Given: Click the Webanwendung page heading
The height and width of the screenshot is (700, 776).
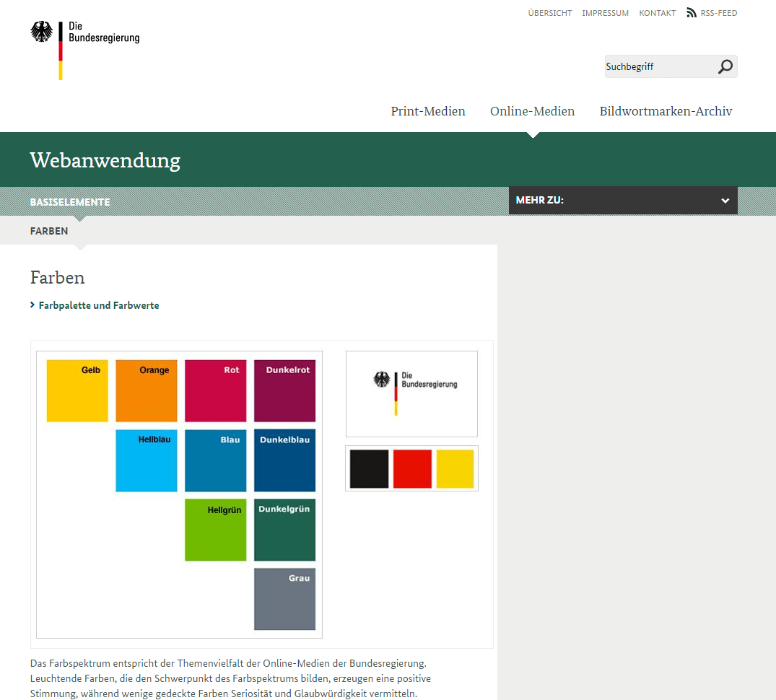Looking at the screenshot, I should 105,161.
